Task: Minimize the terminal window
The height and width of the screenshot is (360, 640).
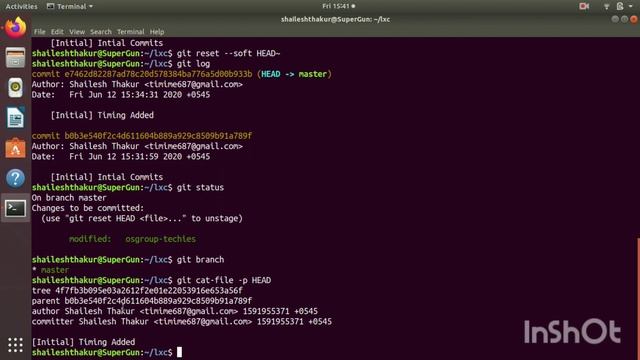Action: coord(615,19)
